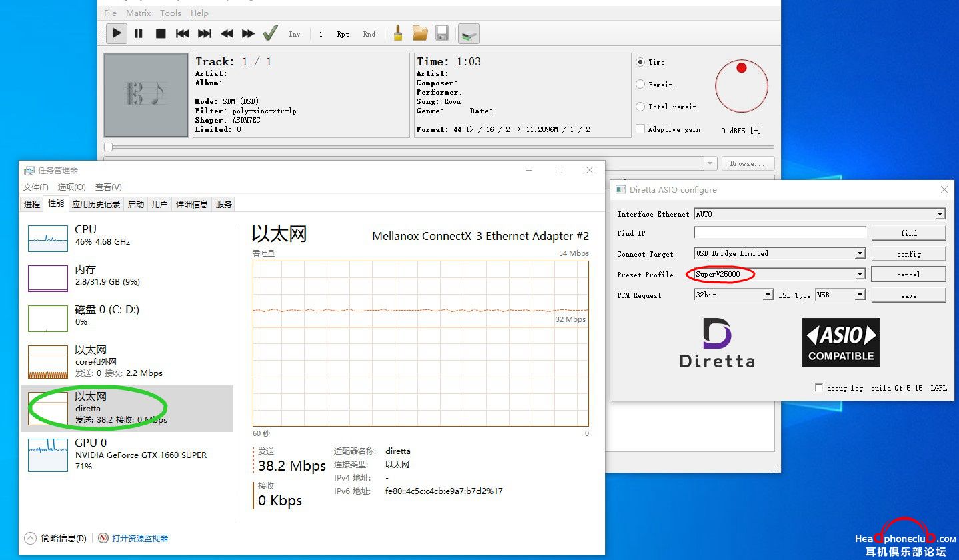Select the GPU 0 performance entry
This screenshot has height=560, width=959.
point(127,455)
